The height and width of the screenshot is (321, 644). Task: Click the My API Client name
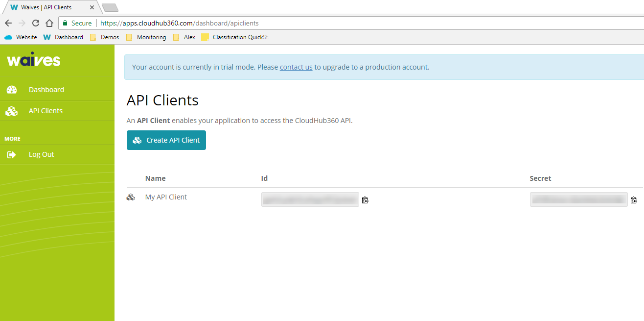pos(166,197)
